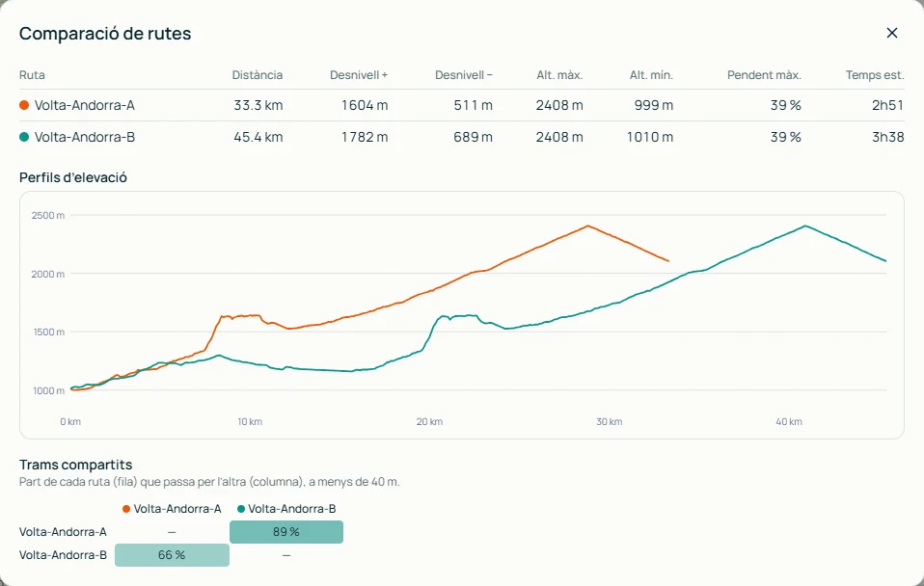Click the 999 m minimum altitude value

point(654,105)
